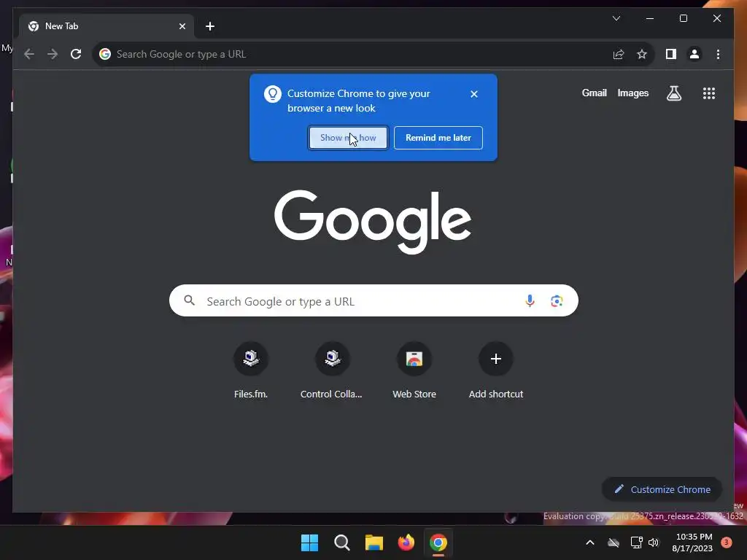Launch Firefox from the taskbar
747x560 pixels.
406,542
